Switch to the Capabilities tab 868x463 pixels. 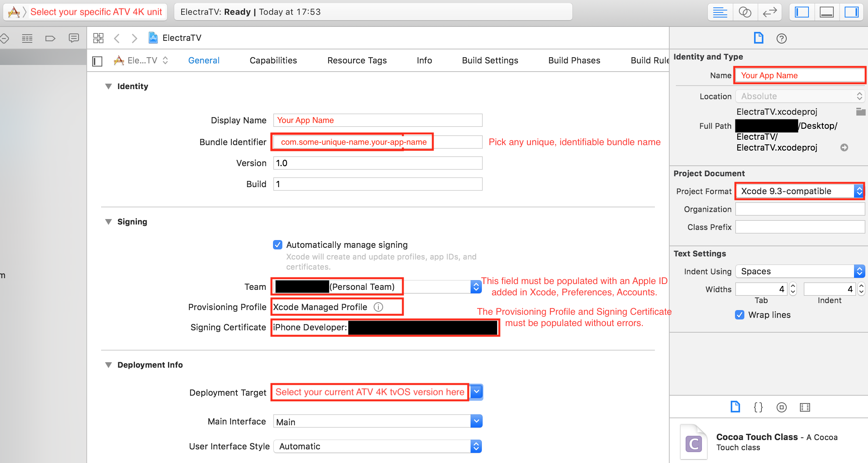coord(273,60)
